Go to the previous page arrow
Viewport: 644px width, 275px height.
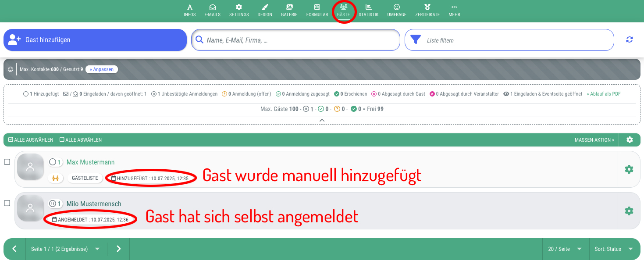point(14,249)
